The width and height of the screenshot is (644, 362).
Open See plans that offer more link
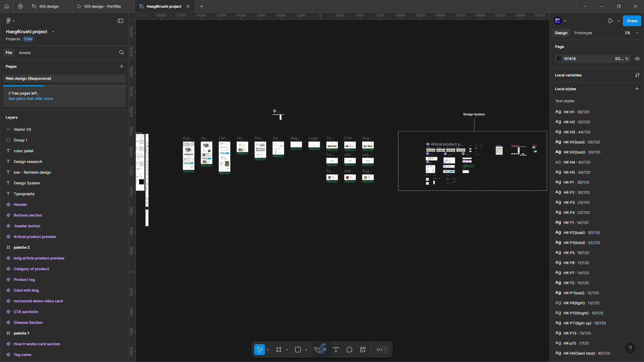click(30, 99)
